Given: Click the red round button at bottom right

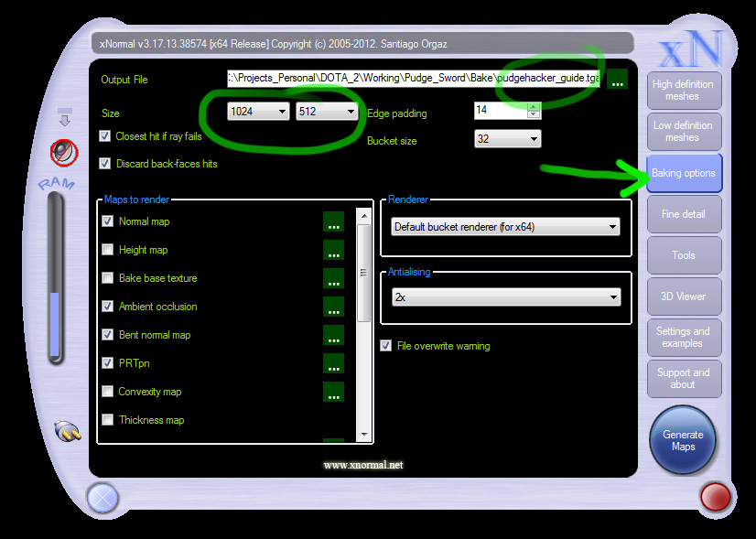Looking at the screenshot, I should pyautogui.click(x=715, y=497).
